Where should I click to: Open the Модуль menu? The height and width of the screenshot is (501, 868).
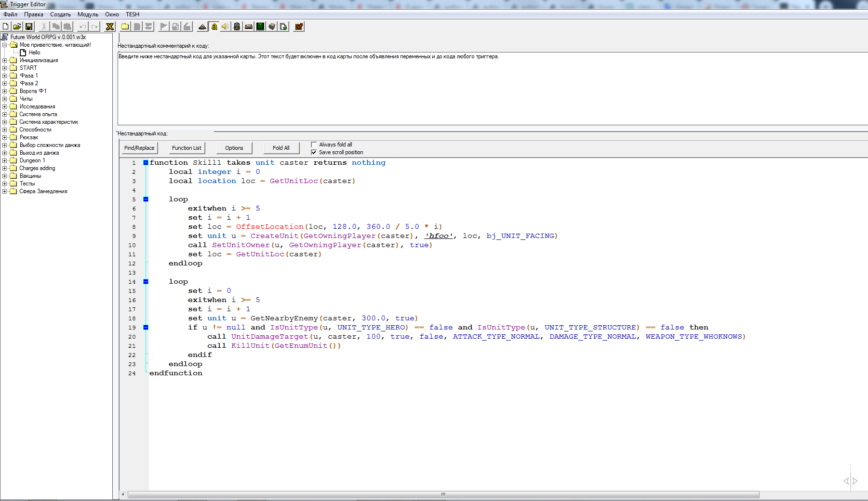coord(88,14)
